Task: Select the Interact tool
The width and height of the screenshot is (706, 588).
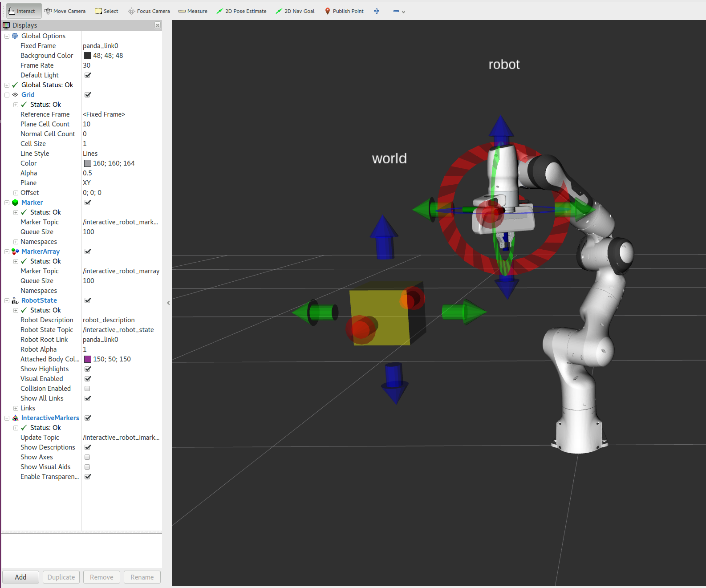Action: click(22, 11)
